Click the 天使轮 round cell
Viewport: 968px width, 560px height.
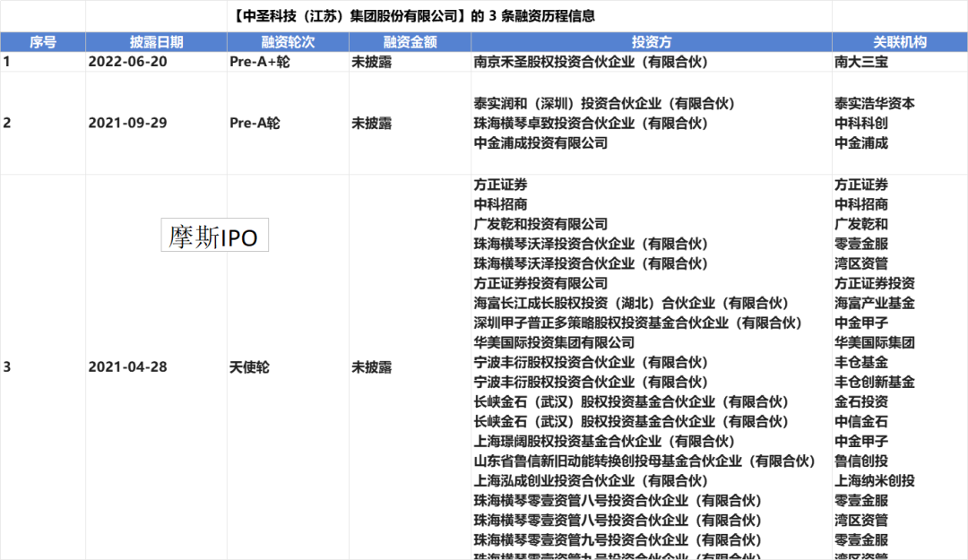click(249, 366)
